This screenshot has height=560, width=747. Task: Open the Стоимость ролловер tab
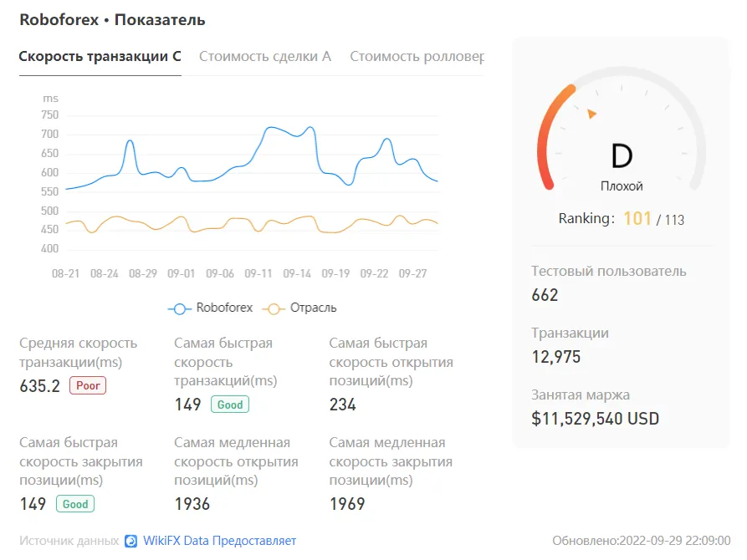point(417,56)
